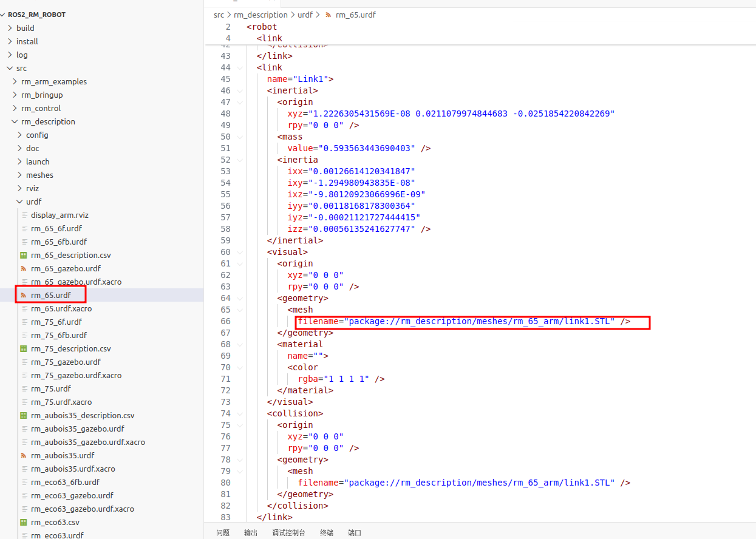Collapse the ROS2_RM_ROBOT workspace root
This screenshot has height=539, width=756.
tap(4, 15)
